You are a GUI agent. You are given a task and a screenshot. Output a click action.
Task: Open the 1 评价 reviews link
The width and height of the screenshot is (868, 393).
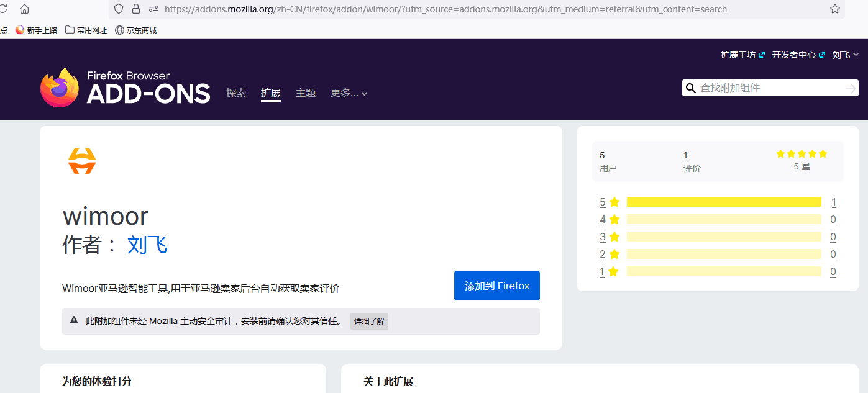(692, 161)
